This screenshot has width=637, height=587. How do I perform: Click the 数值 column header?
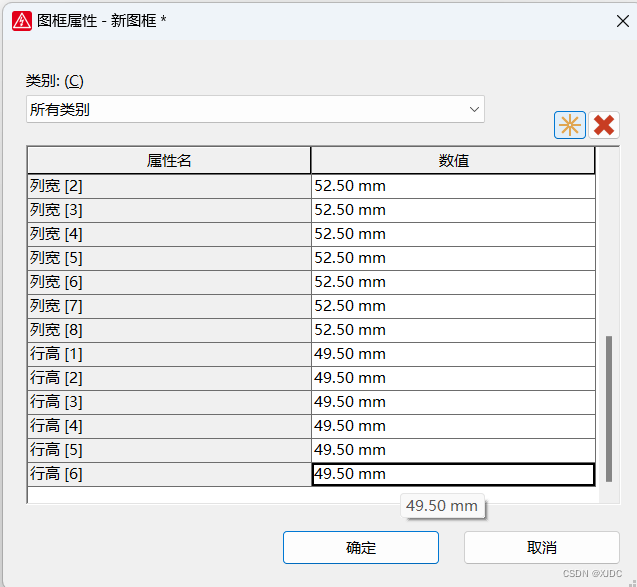click(453, 161)
